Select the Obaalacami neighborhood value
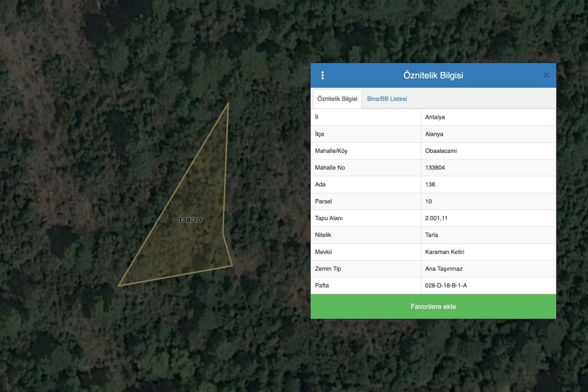This screenshot has width=588, height=392. [x=441, y=151]
